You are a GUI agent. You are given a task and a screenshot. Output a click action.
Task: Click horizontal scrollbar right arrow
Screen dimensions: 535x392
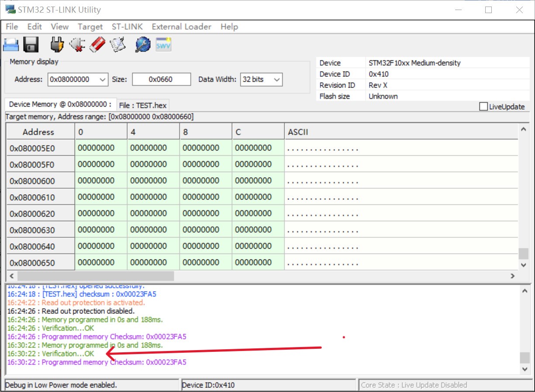click(x=513, y=276)
